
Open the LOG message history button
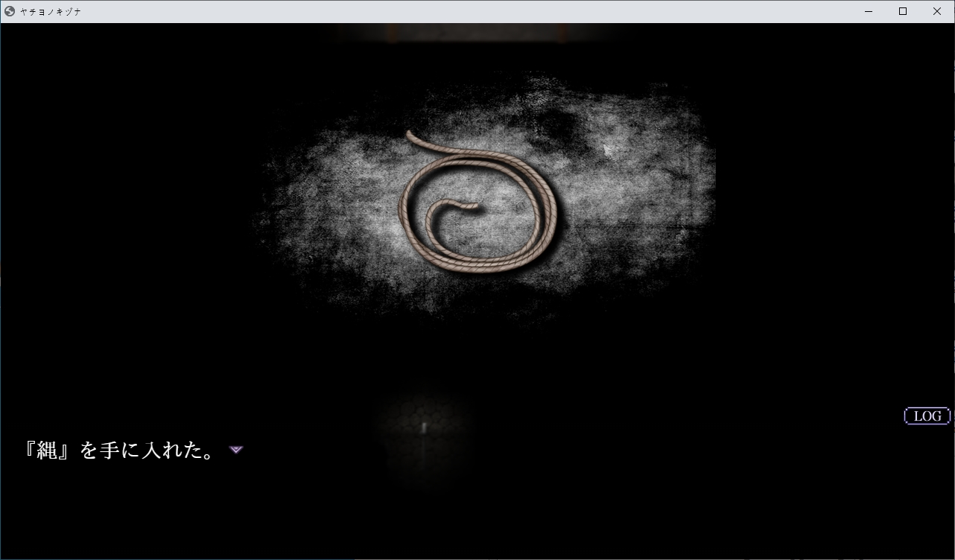(x=927, y=416)
